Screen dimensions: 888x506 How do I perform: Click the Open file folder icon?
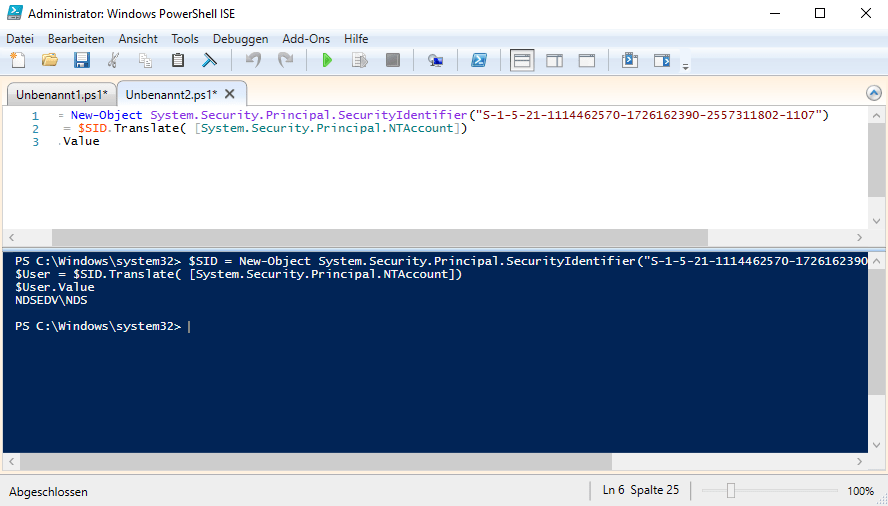49,60
